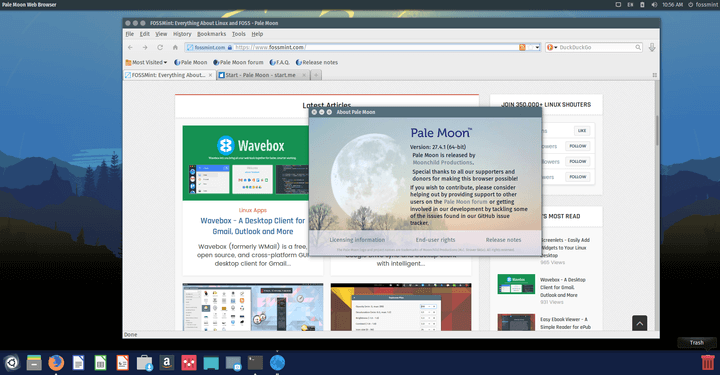Open the Trash in the dock
The width and height of the screenshot is (720, 375).
[x=708, y=362]
